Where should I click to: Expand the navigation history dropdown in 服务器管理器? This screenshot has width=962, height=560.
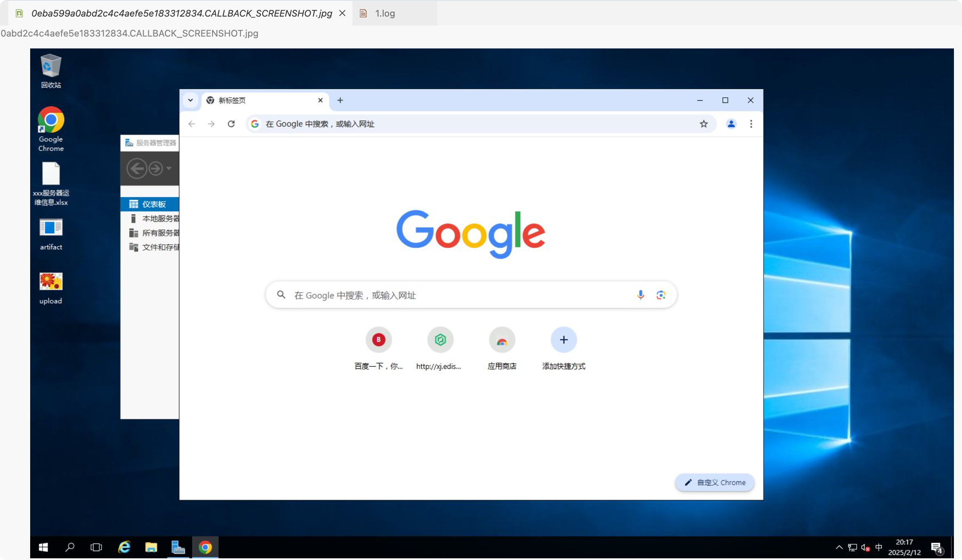coord(169,168)
